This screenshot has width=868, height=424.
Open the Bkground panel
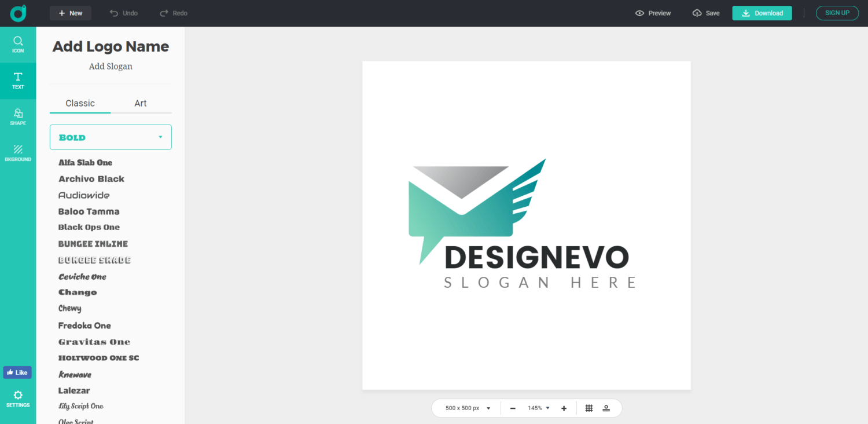point(18,153)
